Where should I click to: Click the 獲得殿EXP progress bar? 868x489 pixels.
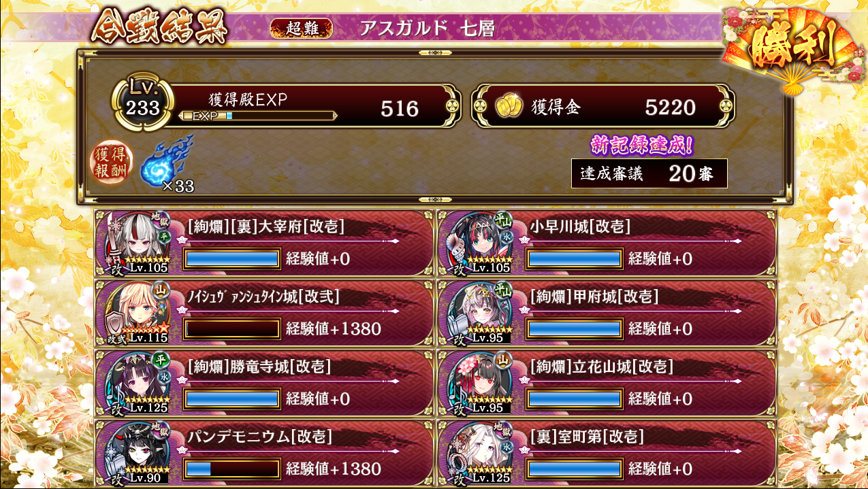coord(258,116)
